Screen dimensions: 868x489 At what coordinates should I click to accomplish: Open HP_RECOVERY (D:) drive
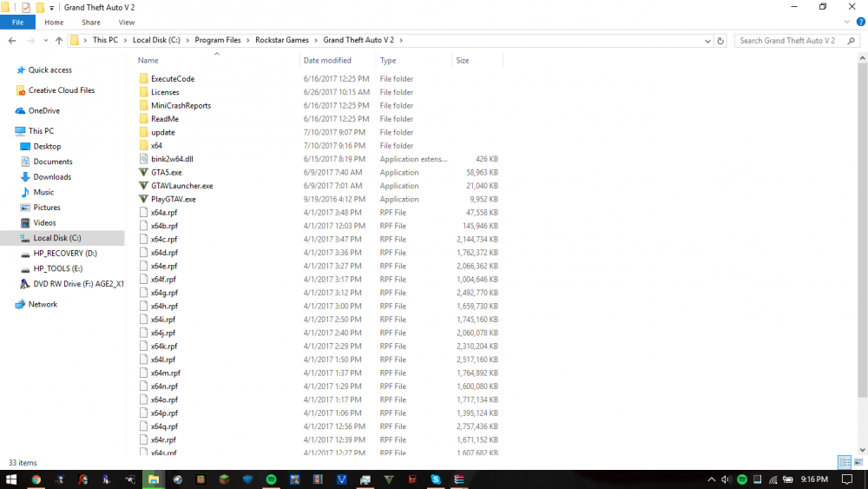(x=65, y=253)
